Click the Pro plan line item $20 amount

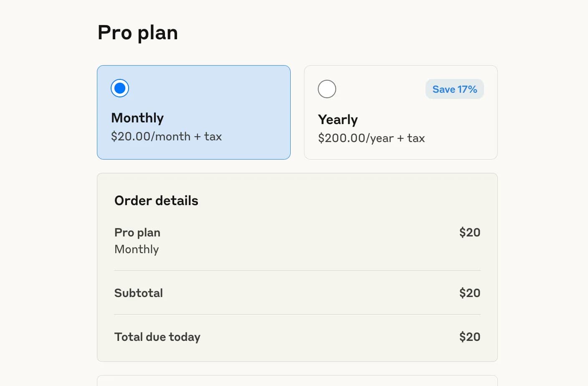coord(469,232)
